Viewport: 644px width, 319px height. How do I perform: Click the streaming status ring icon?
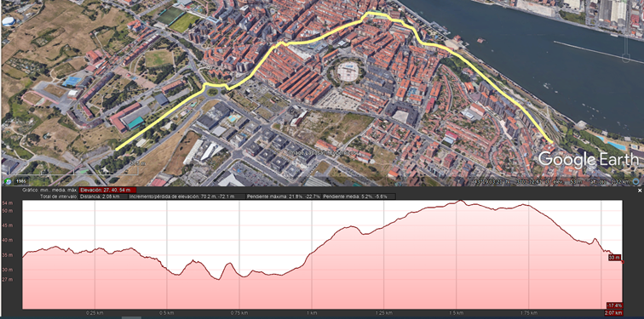pos(636,181)
